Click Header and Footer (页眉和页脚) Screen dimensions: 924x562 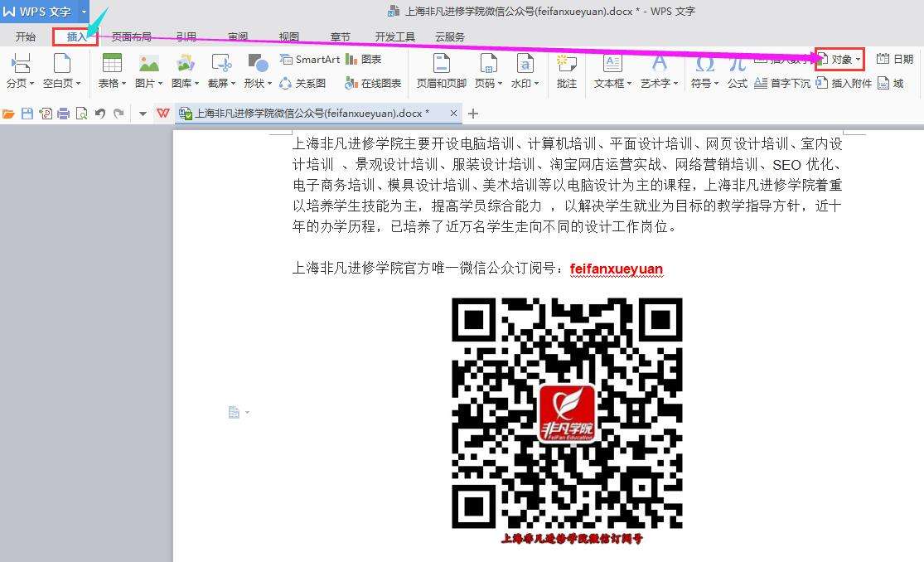point(442,70)
